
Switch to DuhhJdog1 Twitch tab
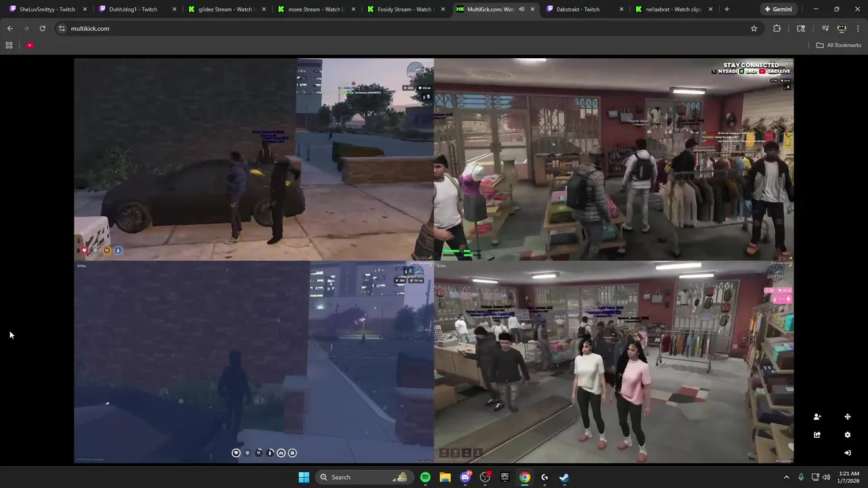tap(137, 9)
